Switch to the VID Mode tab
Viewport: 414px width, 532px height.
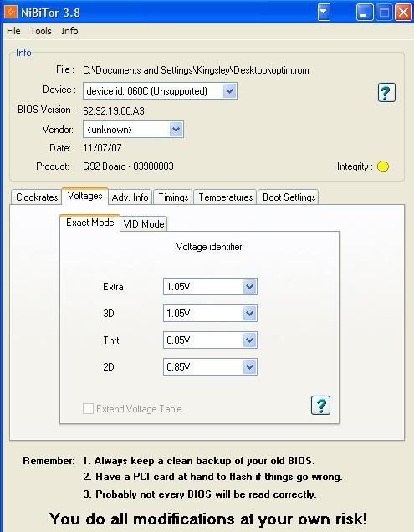(144, 224)
